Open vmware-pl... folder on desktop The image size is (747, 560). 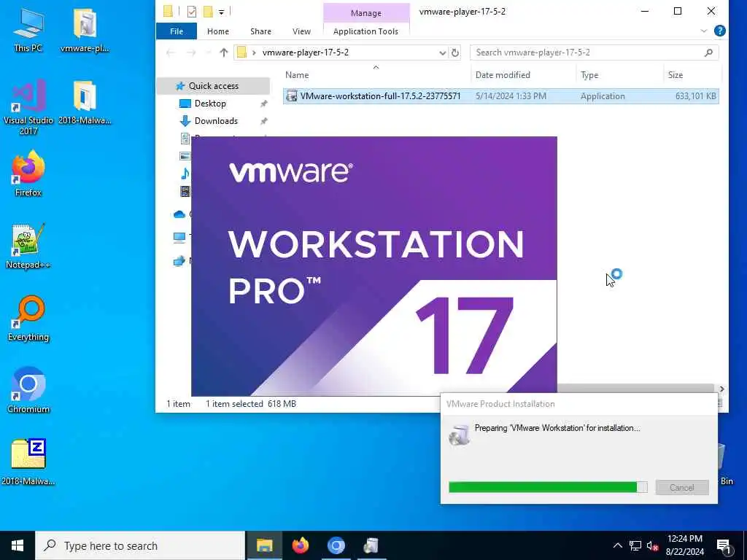85,29
